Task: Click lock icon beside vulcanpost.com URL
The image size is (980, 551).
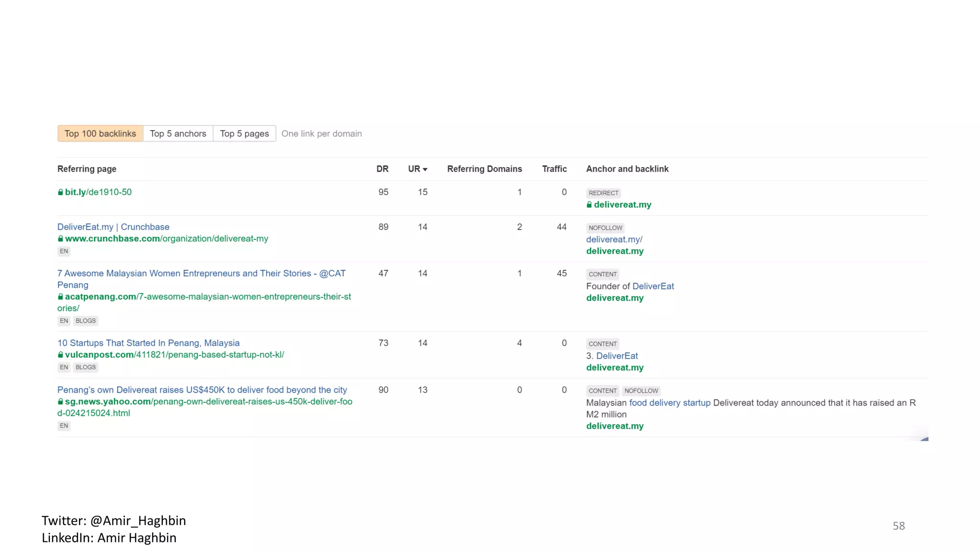Action: (x=60, y=355)
